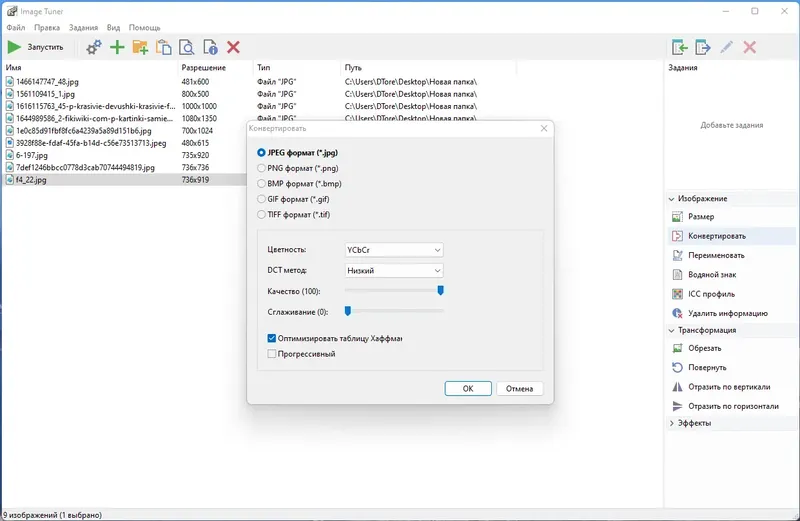Image resolution: width=800 pixels, height=521 pixels.
Task: Select TIFF формат radio button
Action: [261, 215]
